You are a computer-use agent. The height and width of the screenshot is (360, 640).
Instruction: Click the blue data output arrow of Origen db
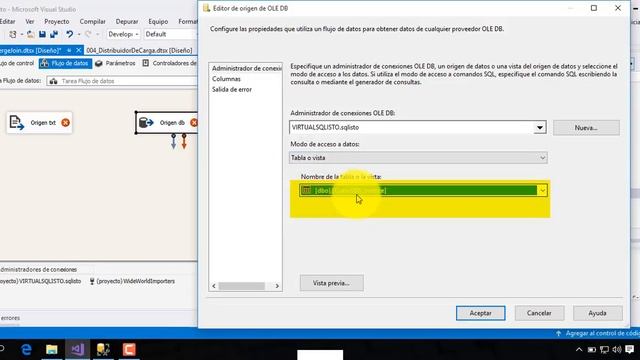click(x=173, y=141)
